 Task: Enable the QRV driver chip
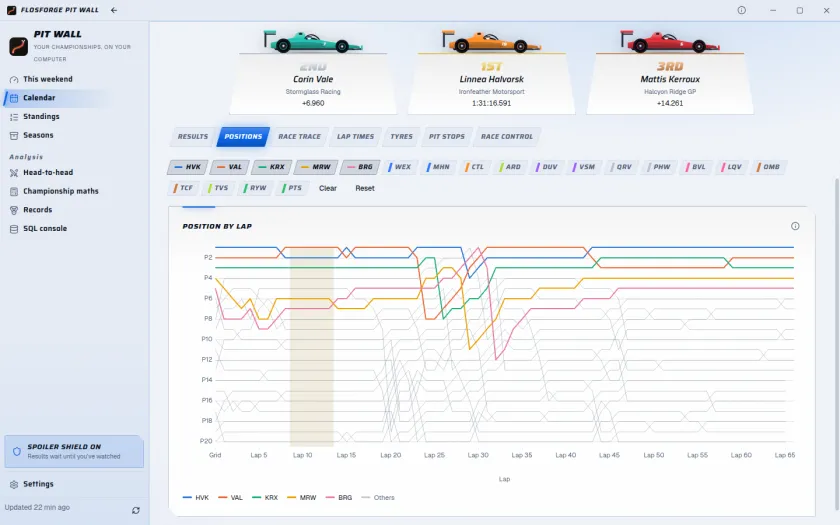tap(621, 167)
